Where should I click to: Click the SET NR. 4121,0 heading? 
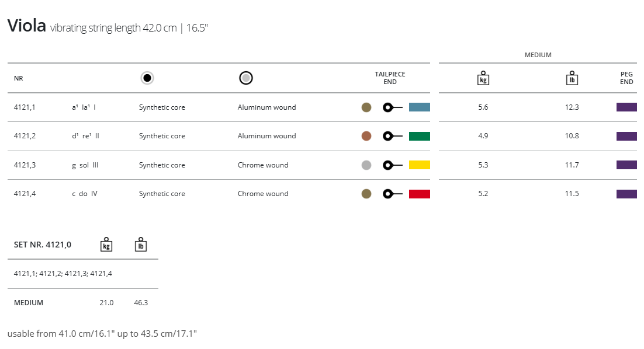pyautogui.click(x=43, y=245)
